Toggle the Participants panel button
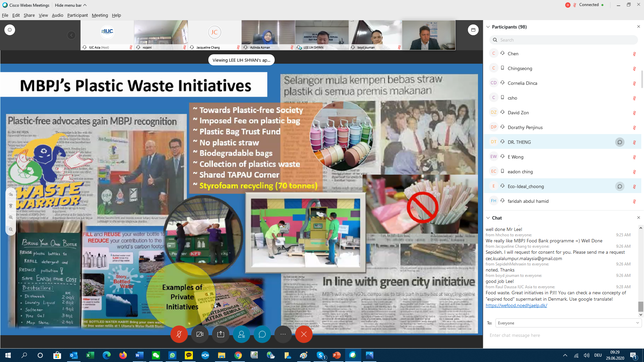This screenshot has height=362, width=644. click(241, 334)
